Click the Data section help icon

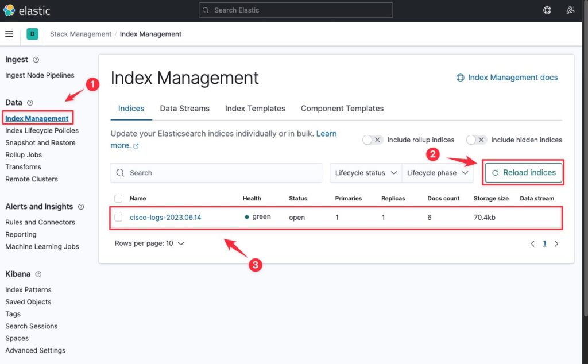point(30,103)
